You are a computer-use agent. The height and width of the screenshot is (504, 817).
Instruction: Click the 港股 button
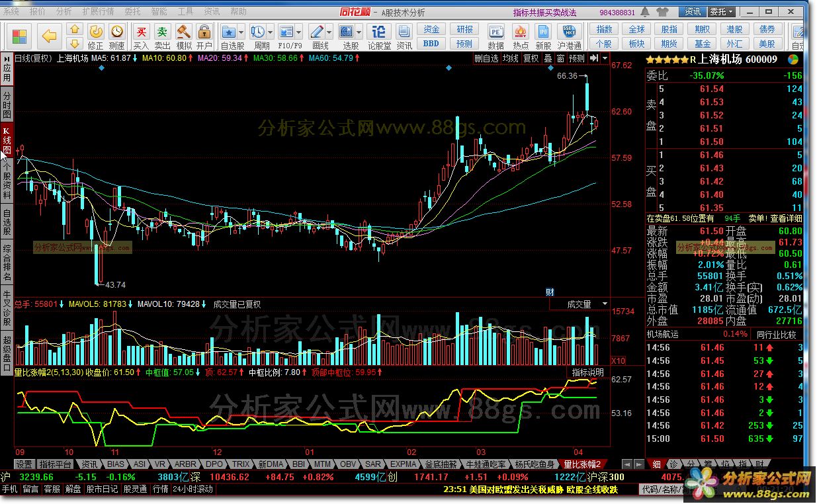735,30
